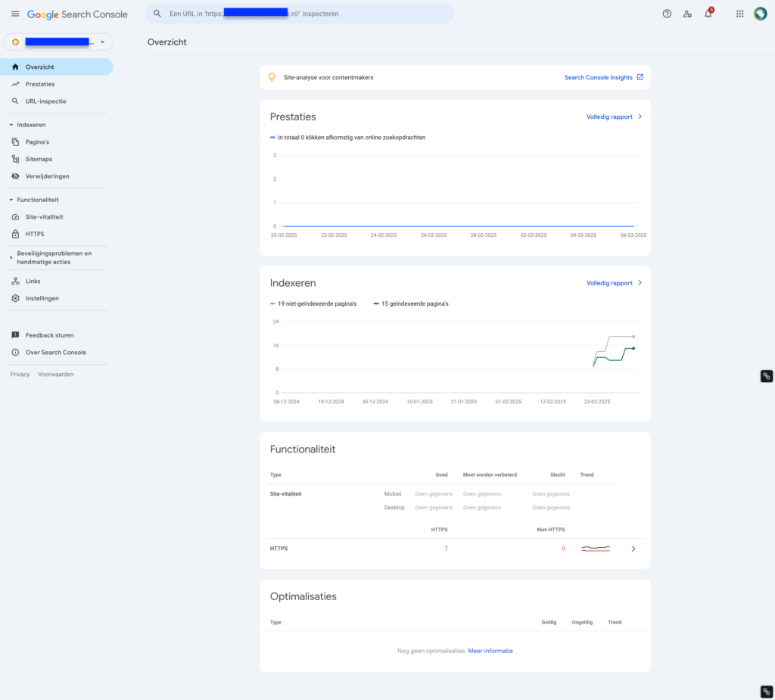
Task: Click the Feedback sturen icon
Action: click(15, 335)
